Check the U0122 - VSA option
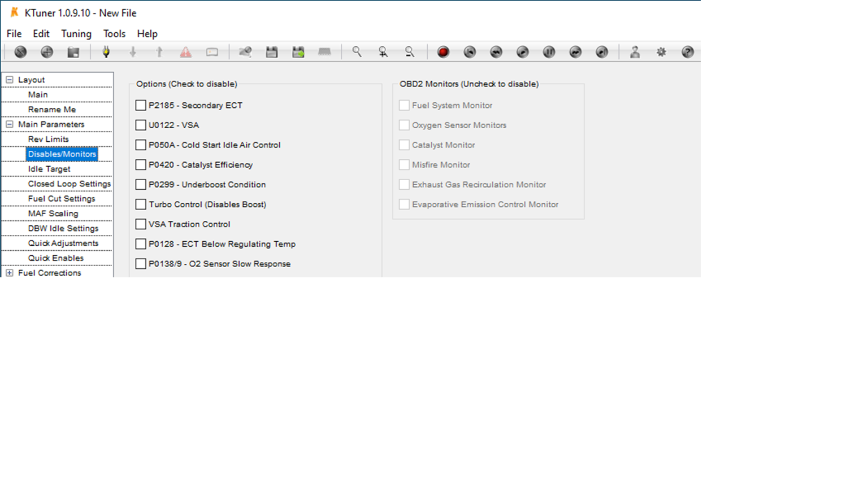 point(141,125)
